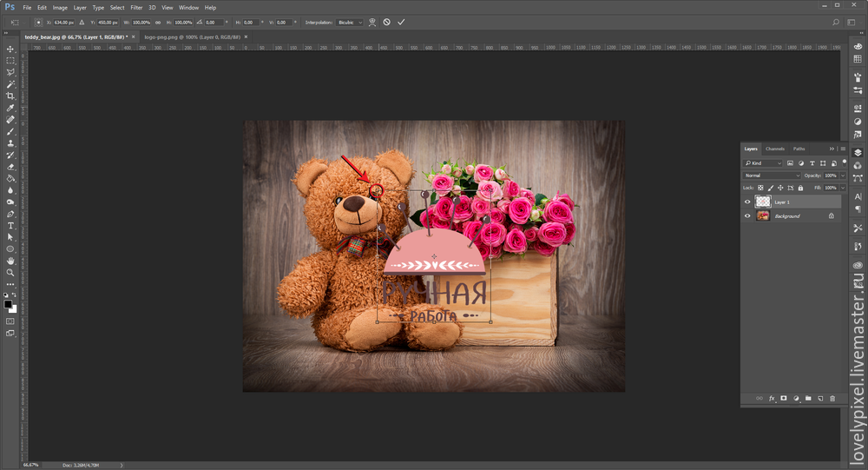
Task: Hide the Background layer visibility
Action: pos(747,215)
